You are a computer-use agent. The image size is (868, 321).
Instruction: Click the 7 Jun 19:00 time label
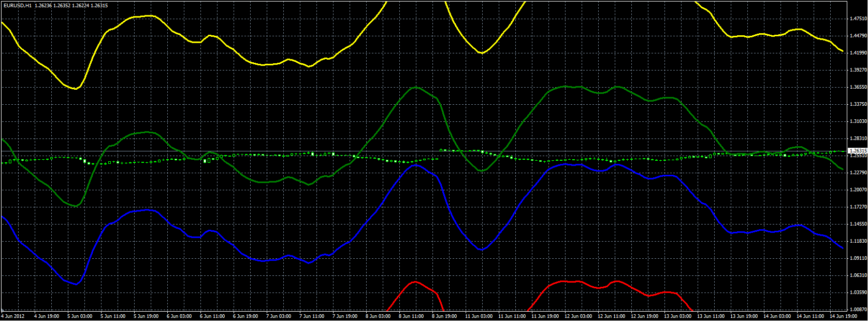(345, 316)
